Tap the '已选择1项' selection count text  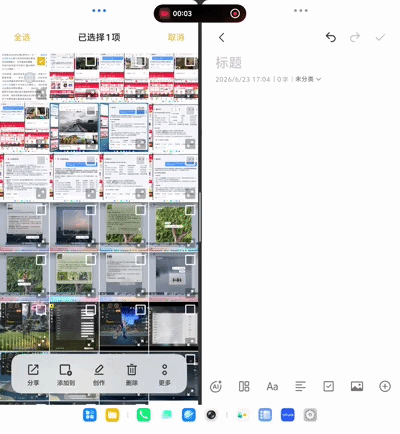pos(99,37)
